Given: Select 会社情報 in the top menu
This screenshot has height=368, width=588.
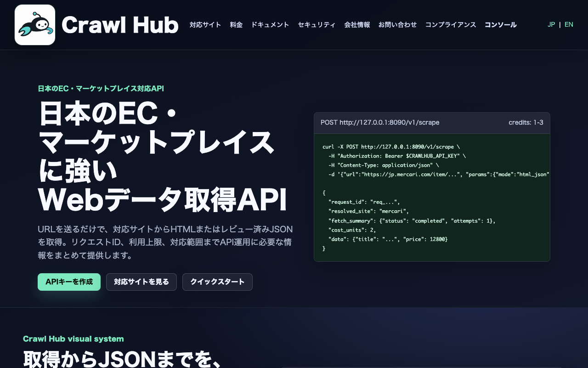Looking at the screenshot, I should click(357, 25).
